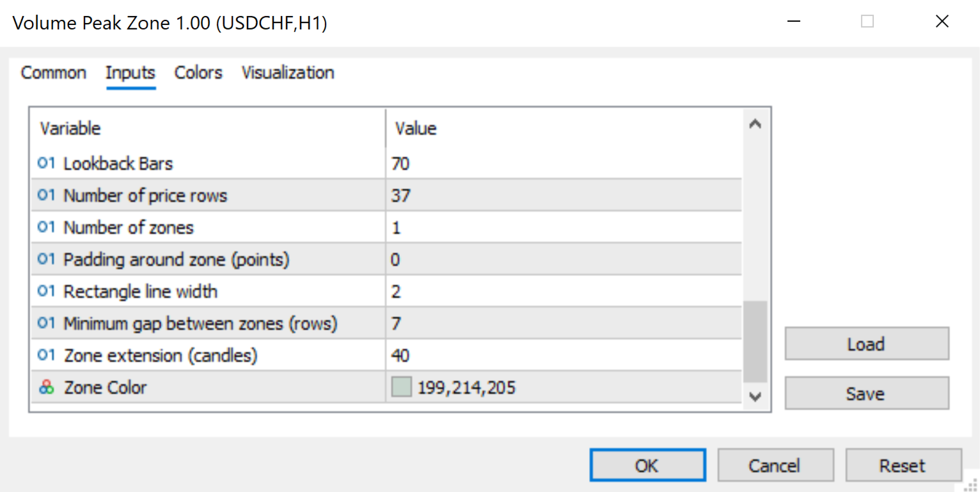Select the Lookback Bars value field

pyautogui.click(x=563, y=164)
